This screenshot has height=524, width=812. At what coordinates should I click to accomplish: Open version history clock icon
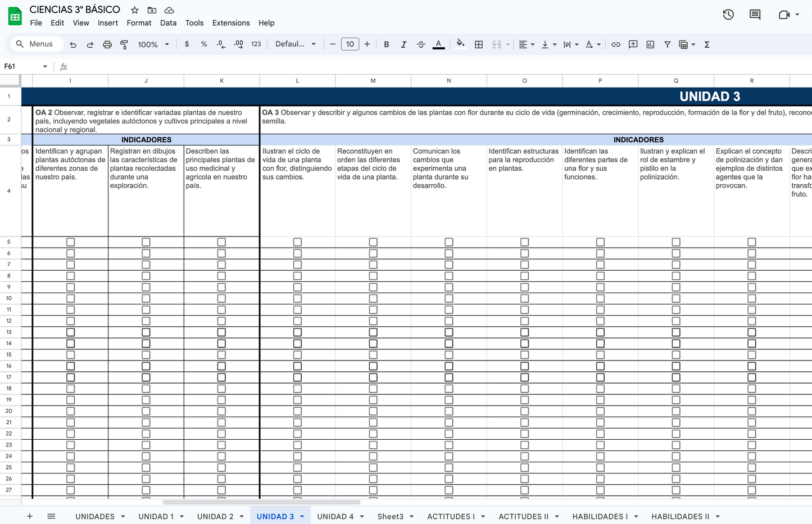click(728, 15)
